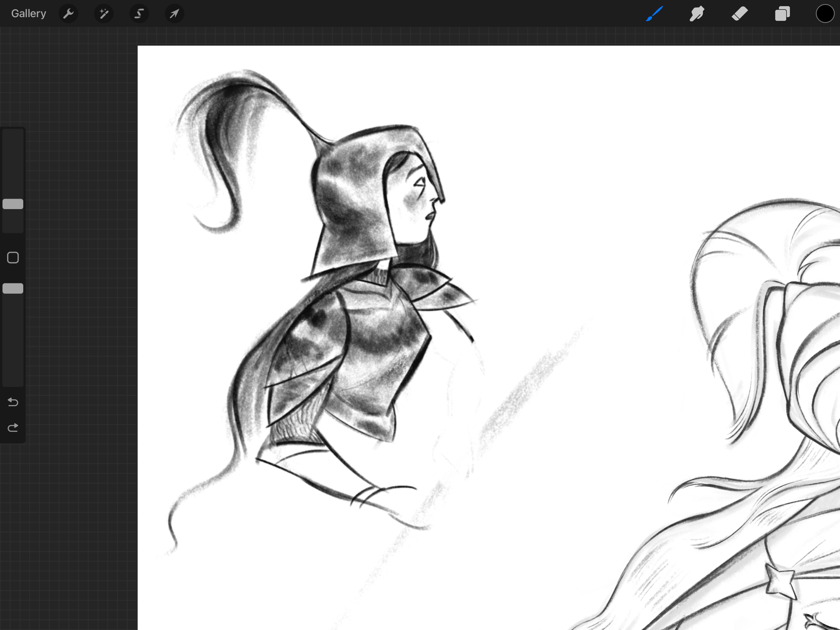840x630 pixels.
Task: Select the Eraser tool
Action: [740, 14]
